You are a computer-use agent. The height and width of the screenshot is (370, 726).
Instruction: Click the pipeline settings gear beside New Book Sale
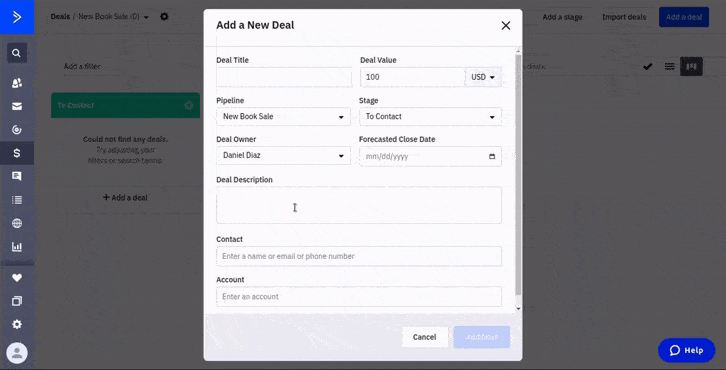click(x=164, y=17)
